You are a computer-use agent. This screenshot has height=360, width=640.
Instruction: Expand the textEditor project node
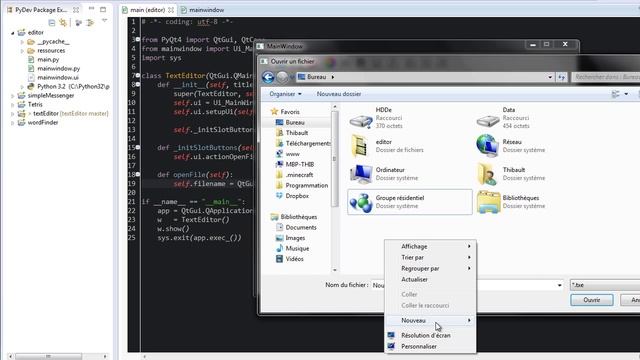(13, 113)
